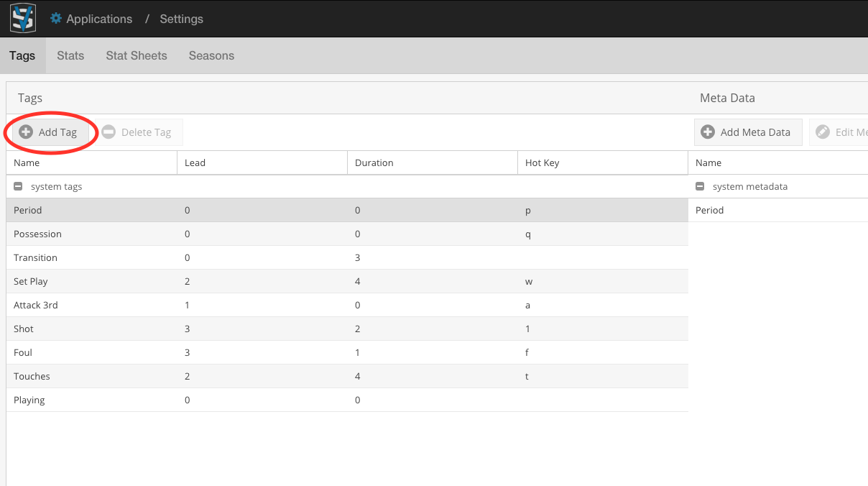Click the Add Tag button label
This screenshot has height=486, width=868.
57,132
